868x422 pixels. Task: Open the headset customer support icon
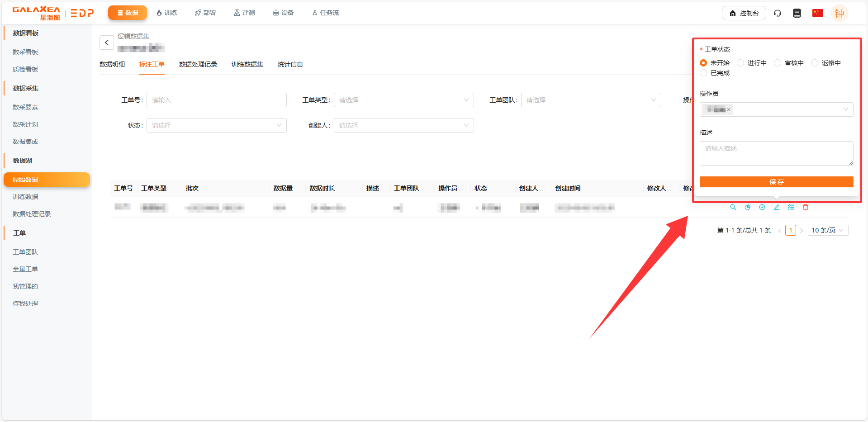pos(778,13)
